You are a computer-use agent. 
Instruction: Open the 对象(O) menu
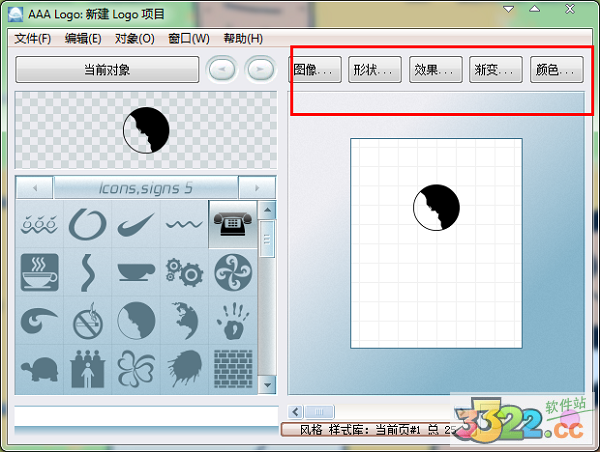pyautogui.click(x=134, y=38)
